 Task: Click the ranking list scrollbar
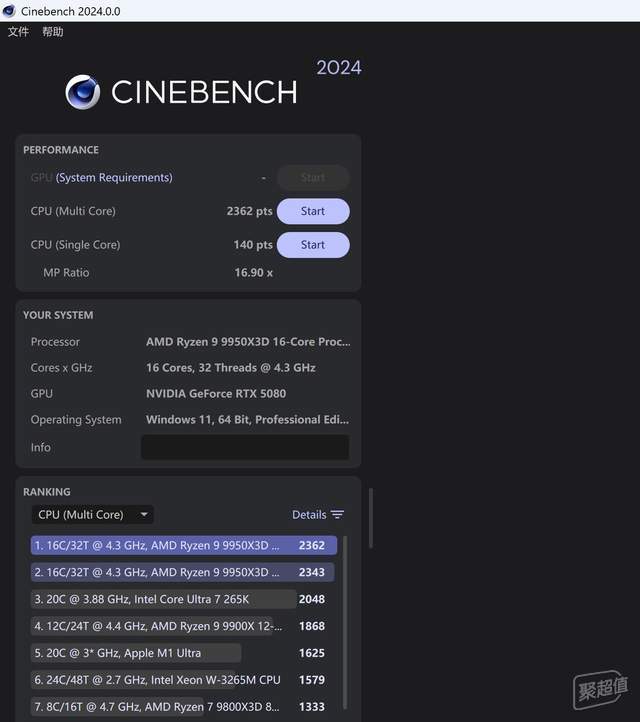(345, 623)
